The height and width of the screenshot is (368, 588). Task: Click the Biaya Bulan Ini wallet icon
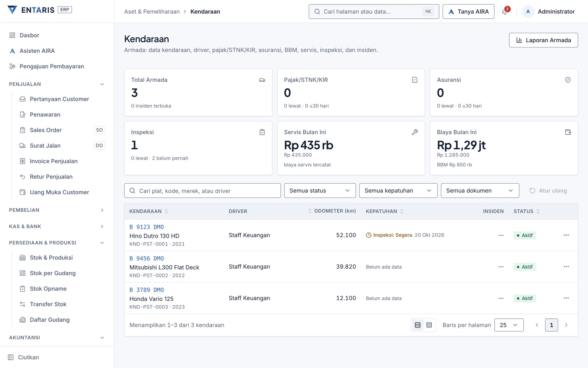[x=568, y=132]
